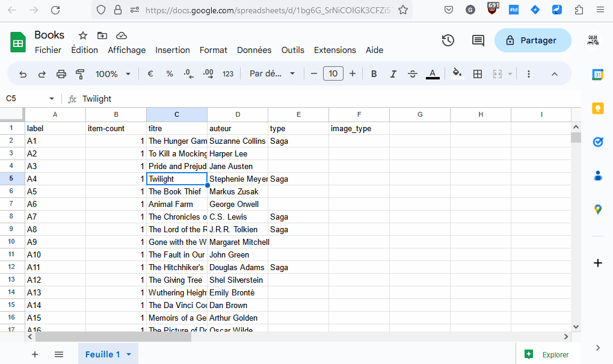Add a new sheet with plus button
Viewport: 613px width, 364px height.
coord(35,354)
